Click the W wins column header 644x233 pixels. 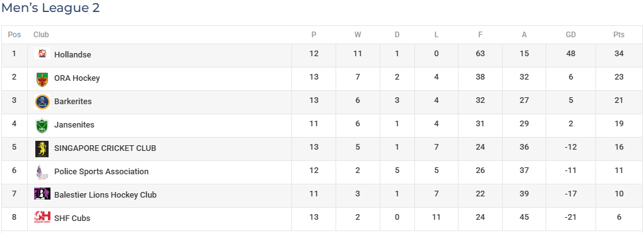tap(357, 35)
